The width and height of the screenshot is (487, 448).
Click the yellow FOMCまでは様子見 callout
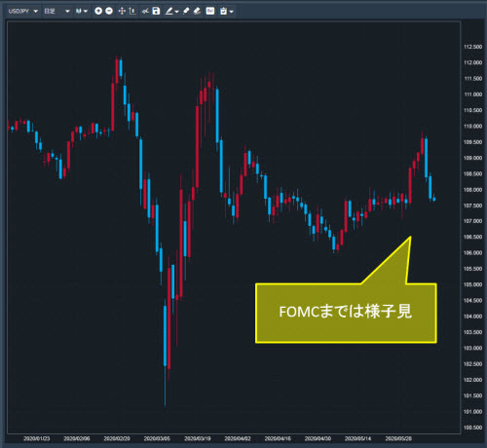point(346,313)
